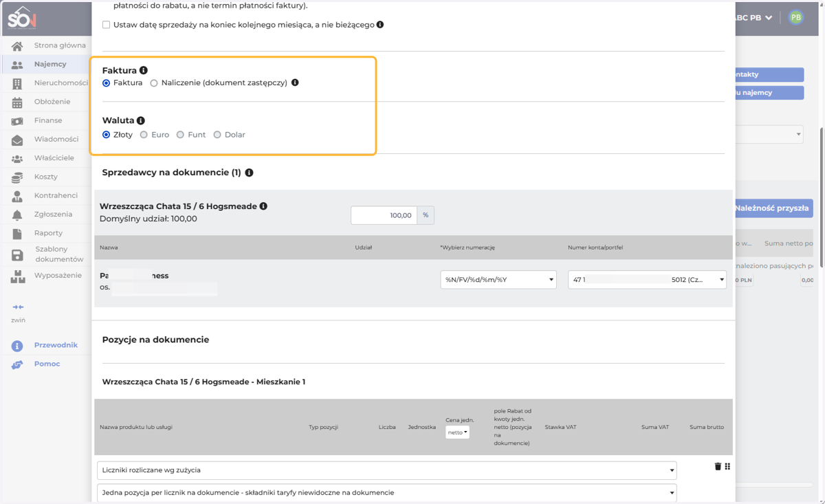825x504 pixels.
Task: Open the PB user avatar
Action: tap(795, 17)
